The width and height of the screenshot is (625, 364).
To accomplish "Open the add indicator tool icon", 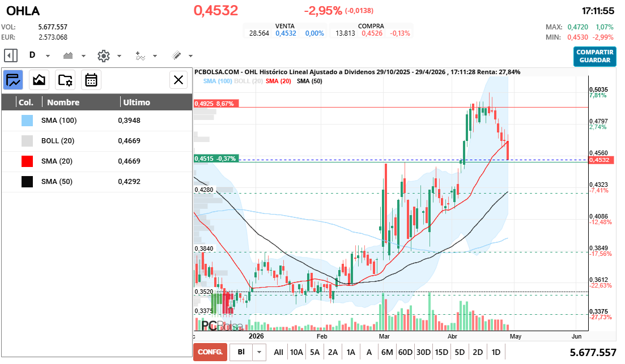I will 141,55.
